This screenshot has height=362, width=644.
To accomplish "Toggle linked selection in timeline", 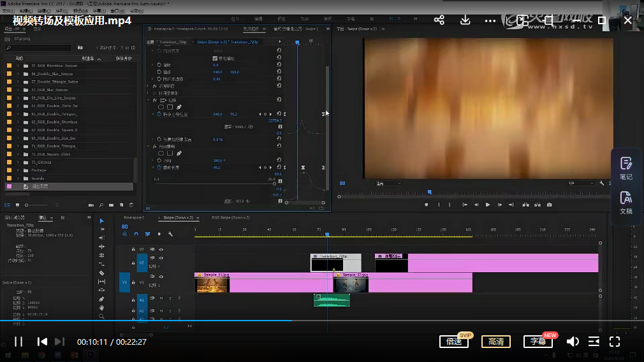I will click(x=147, y=234).
